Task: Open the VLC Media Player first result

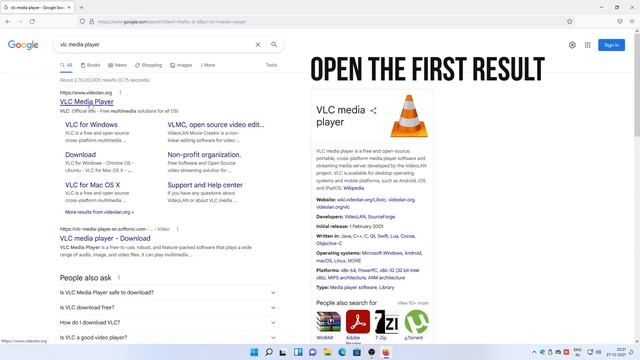Action: 87,102
